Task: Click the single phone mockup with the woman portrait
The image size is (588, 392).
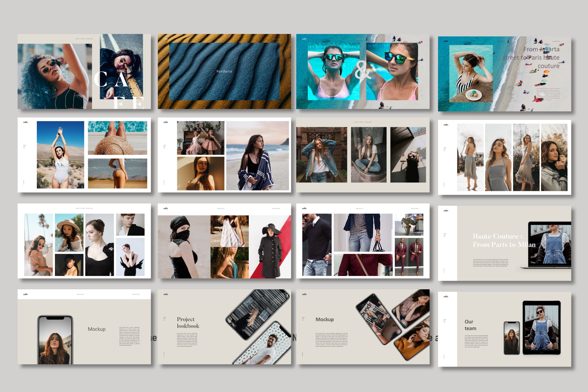Action: [x=55, y=340]
